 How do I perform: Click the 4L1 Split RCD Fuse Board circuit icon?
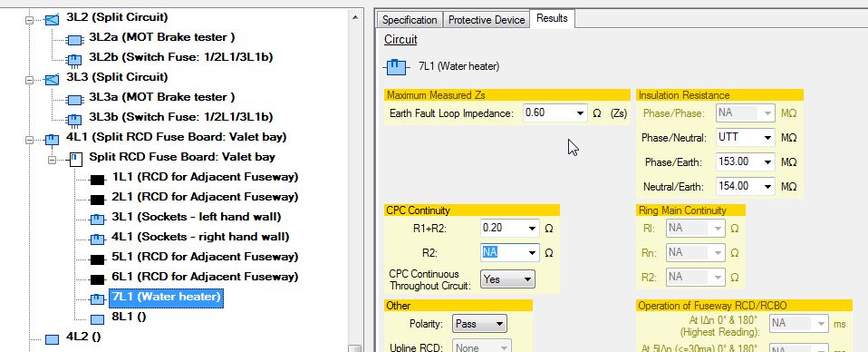52,139
